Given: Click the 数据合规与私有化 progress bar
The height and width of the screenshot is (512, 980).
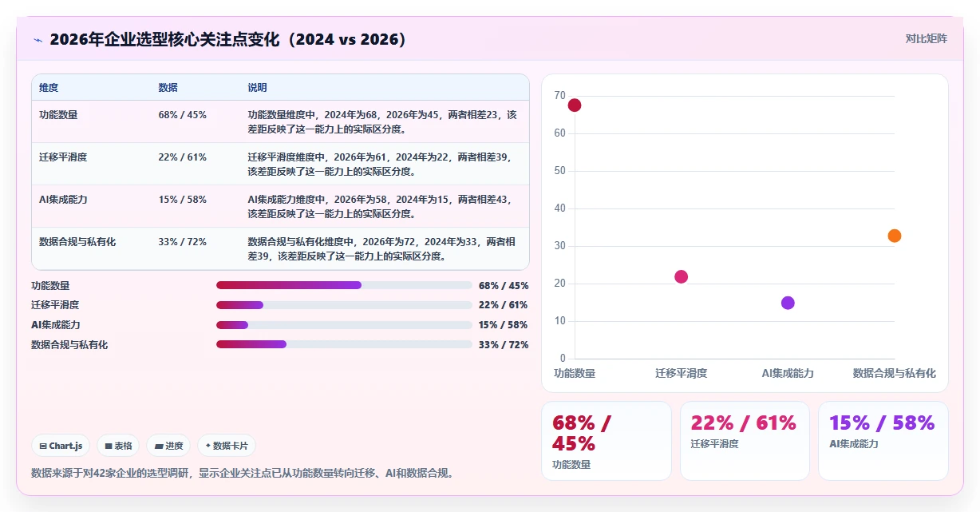Looking at the screenshot, I should [344, 344].
